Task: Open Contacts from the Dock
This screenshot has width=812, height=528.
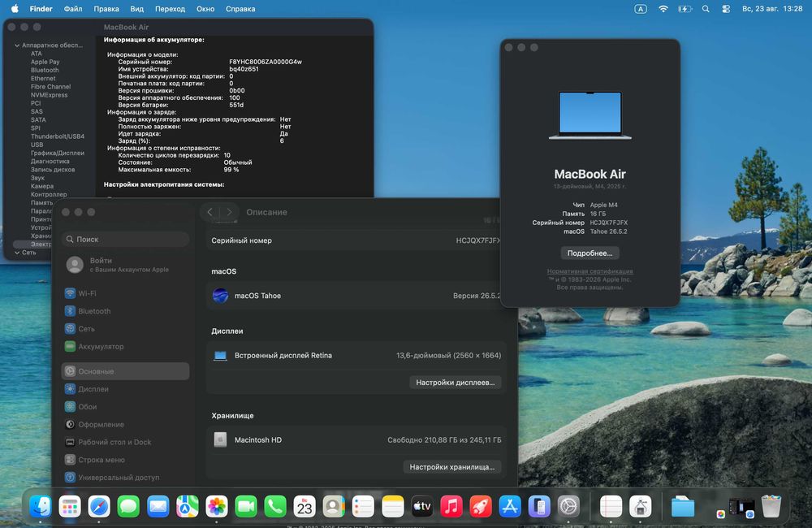Action: coord(334,506)
